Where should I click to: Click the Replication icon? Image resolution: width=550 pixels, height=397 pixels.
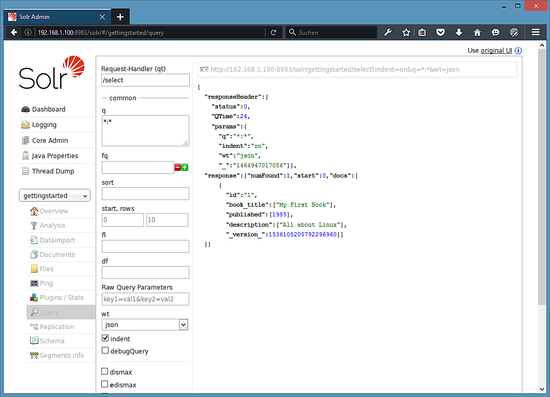(x=34, y=327)
